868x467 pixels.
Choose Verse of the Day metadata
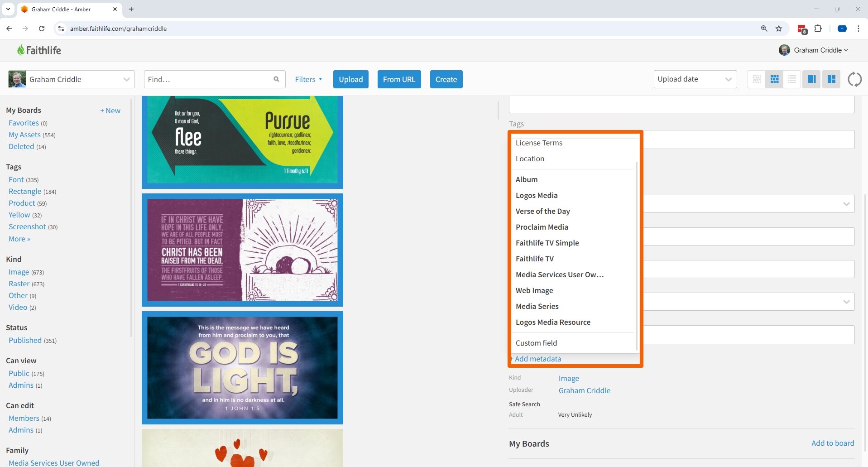542,211
